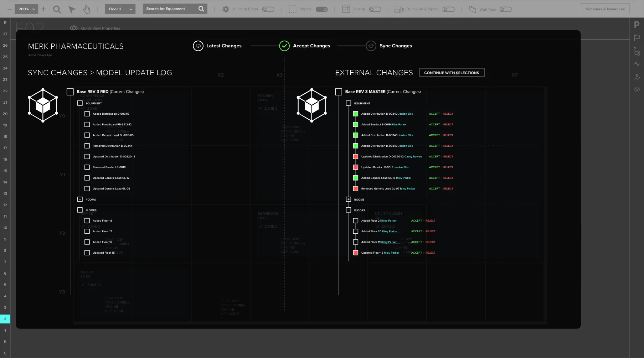Open the flag icon in right sidebar

(x=637, y=38)
